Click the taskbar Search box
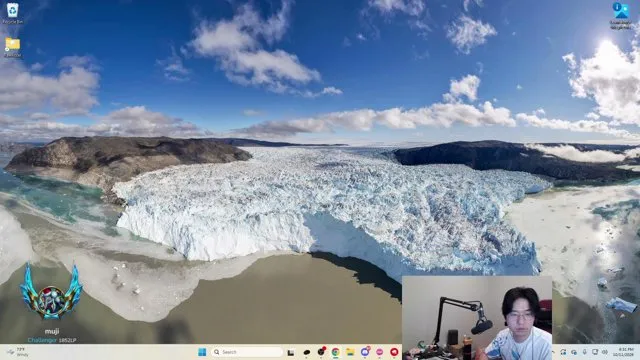The height and width of the screenshot is (360, 640). point(247,352)
